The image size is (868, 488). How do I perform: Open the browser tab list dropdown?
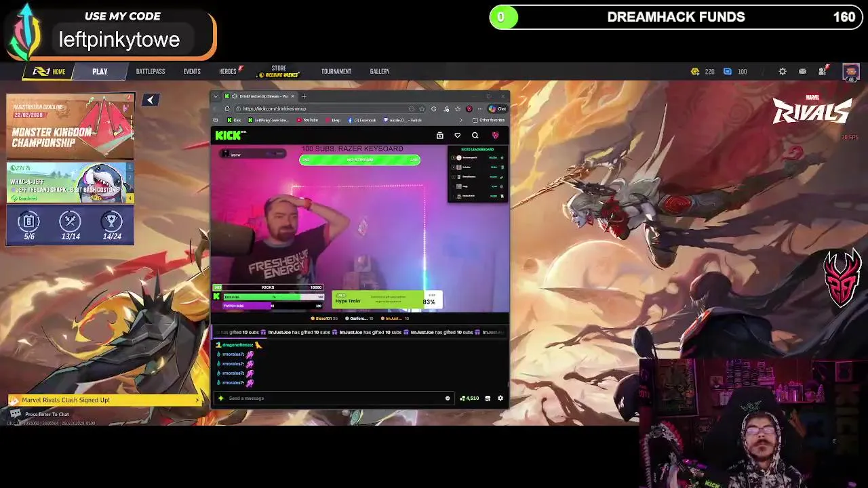pos(216,96)
